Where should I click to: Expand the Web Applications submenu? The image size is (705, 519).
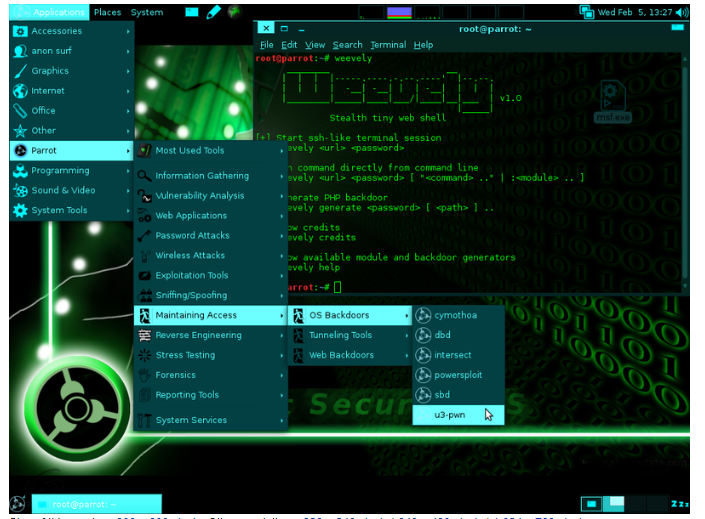coord(211,215)
